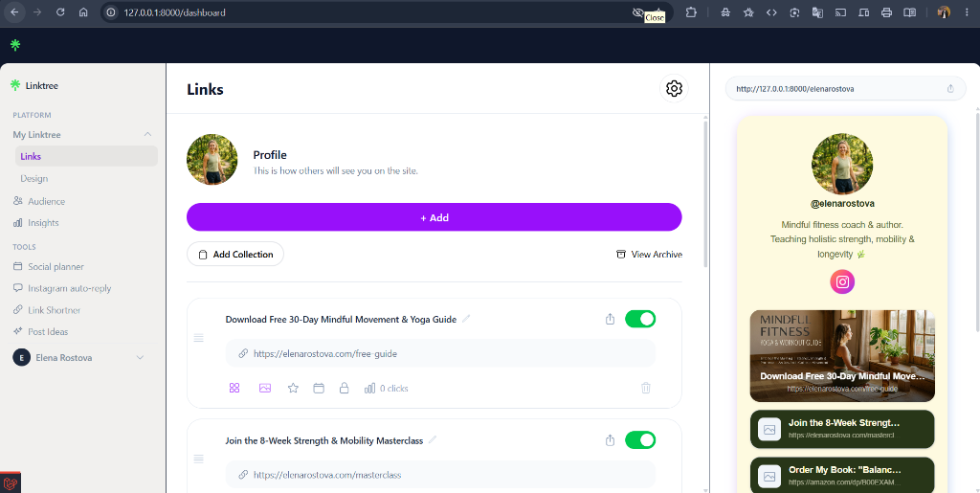This screenshot has height=493, width=980.
Task: Click Add Collection button
Action: point(235,255)
